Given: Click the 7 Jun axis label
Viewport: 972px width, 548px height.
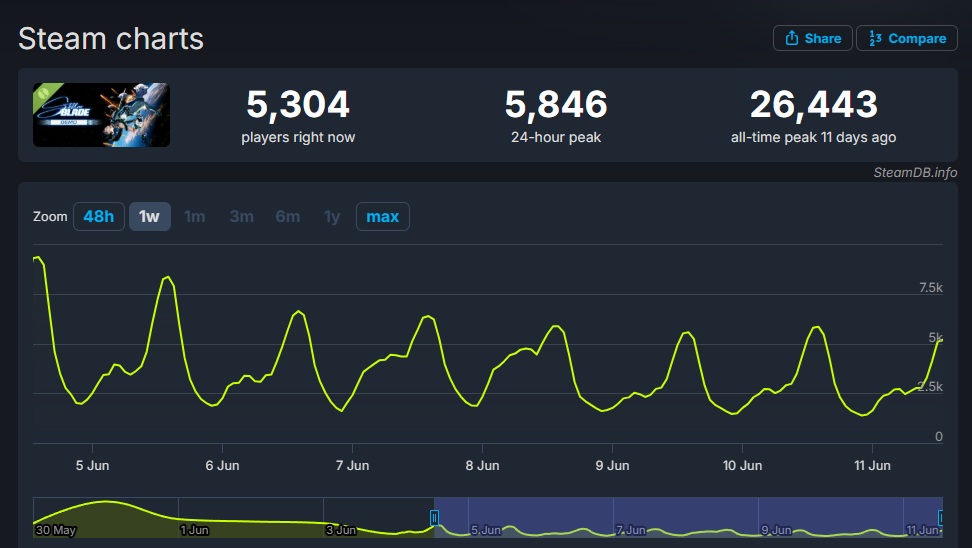Looking at the screenshot, I should [352, 465].
